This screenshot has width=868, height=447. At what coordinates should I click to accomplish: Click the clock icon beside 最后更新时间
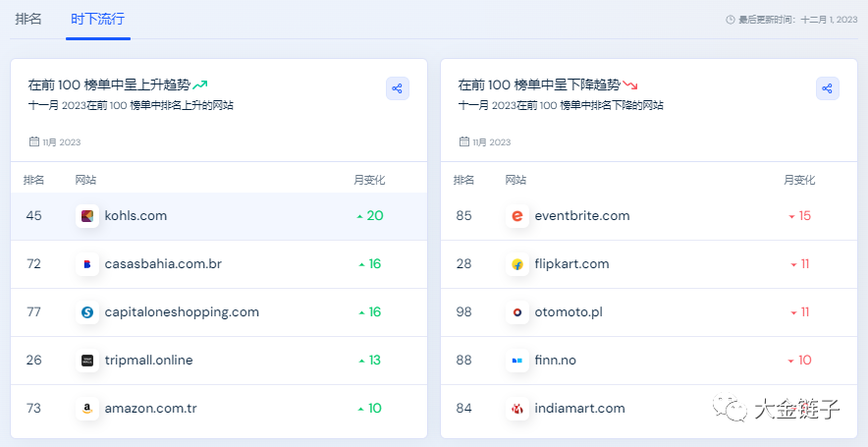[731, 20]
